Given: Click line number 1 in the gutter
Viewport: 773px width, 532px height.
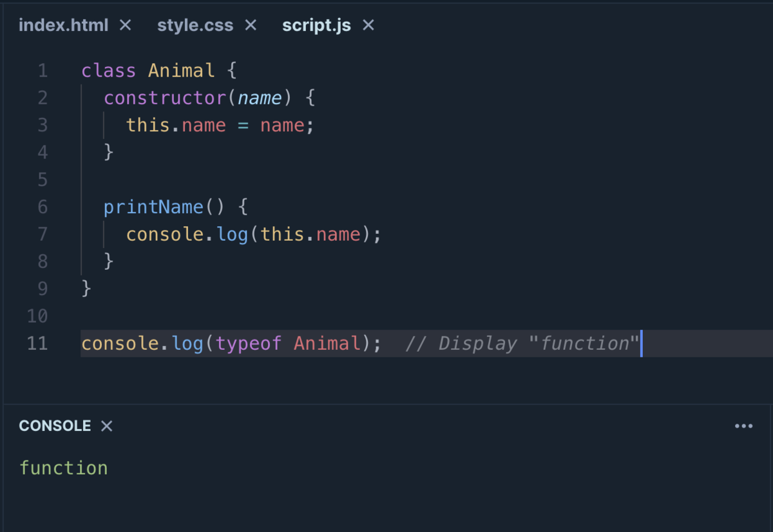Looking at the screenshot, I should [43, 70].
